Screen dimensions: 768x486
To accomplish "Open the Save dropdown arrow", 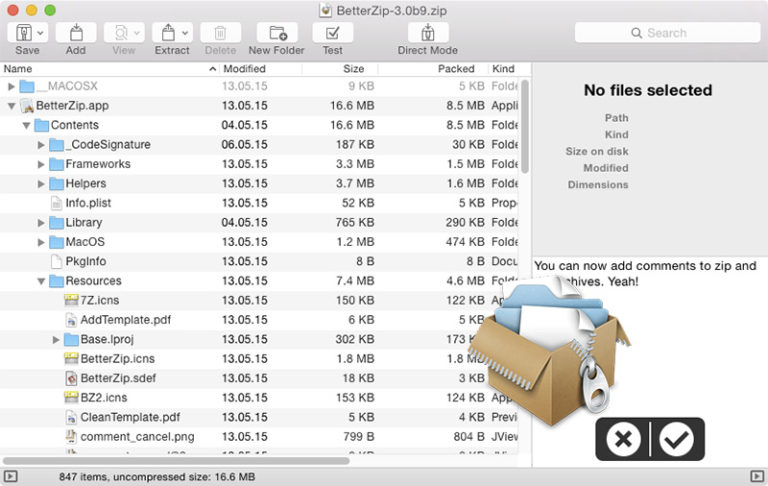I will pyautogui.click(x=40, y=33).
